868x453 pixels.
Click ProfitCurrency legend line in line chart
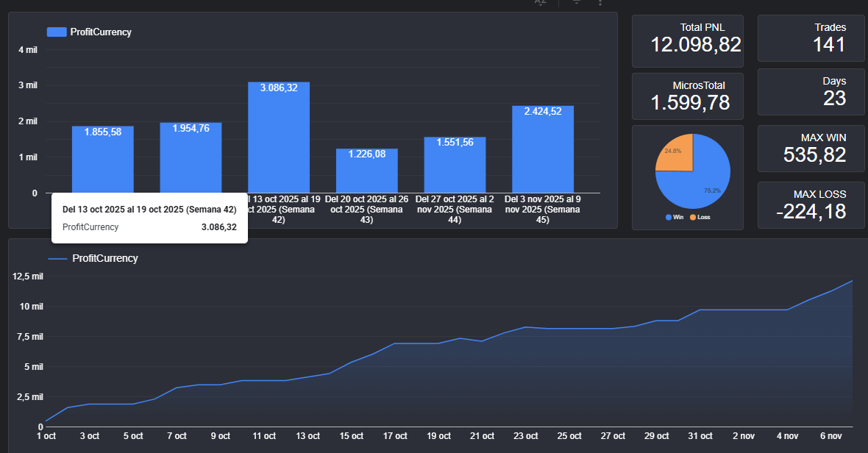(58, 259)
